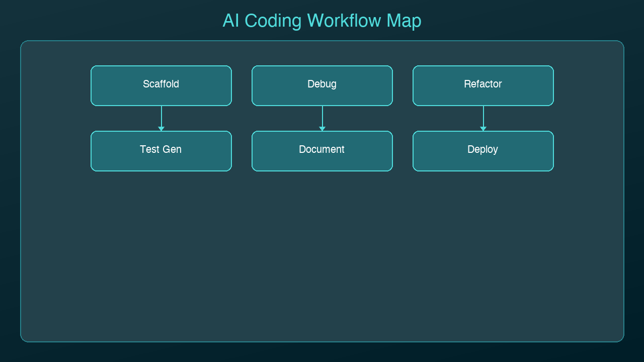Click canvas space left of Scaffold node
The image size is (644, 362).
pyautogui.click(x=55, y=85)
